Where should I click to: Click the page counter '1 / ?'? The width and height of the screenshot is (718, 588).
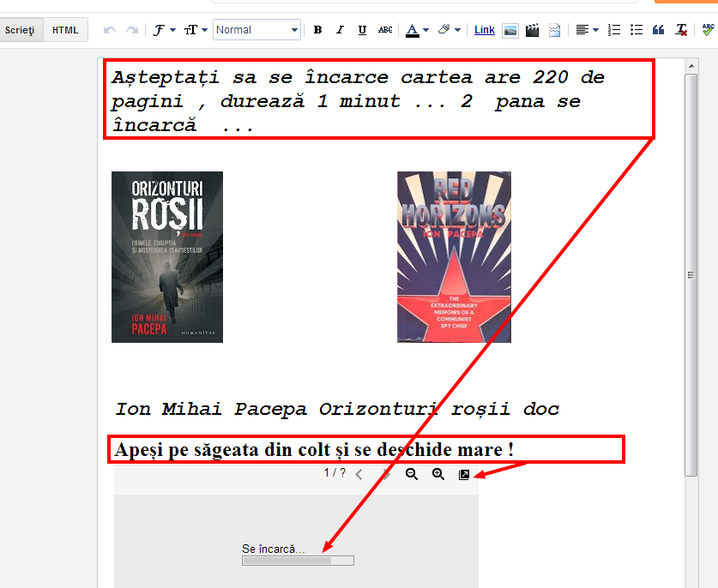pyautogui.click(x=335, y=472)
